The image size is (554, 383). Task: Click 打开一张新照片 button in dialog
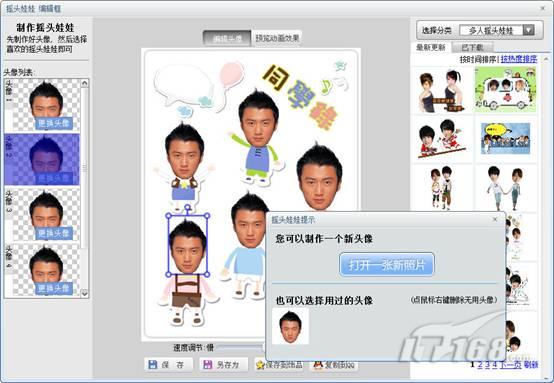tap(387, 264)
